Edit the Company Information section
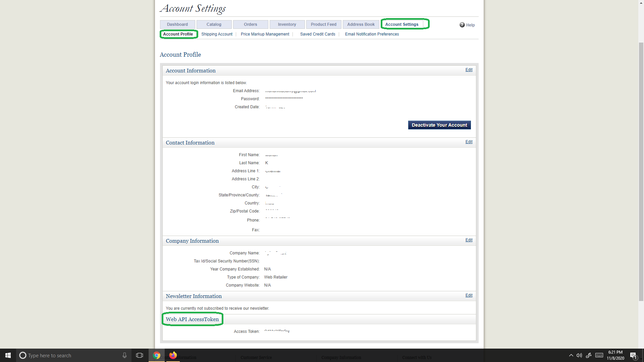 coord(469,240)
